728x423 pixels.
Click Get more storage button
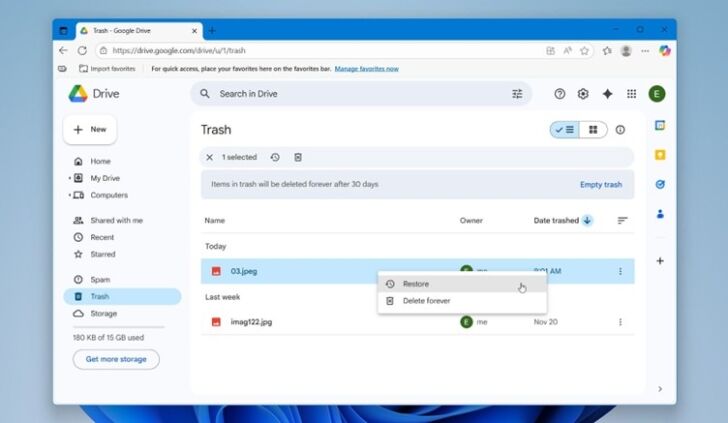tap(116, 359)
